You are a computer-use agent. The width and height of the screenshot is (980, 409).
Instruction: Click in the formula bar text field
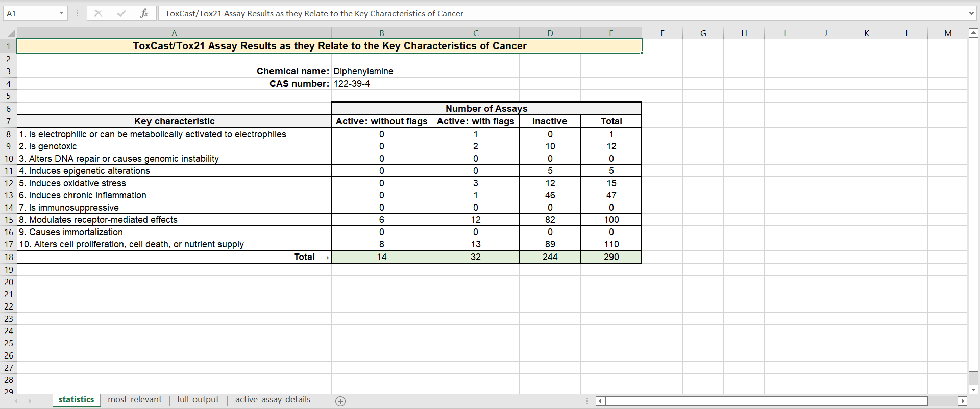pyautogui.click(x=561, y=13)
